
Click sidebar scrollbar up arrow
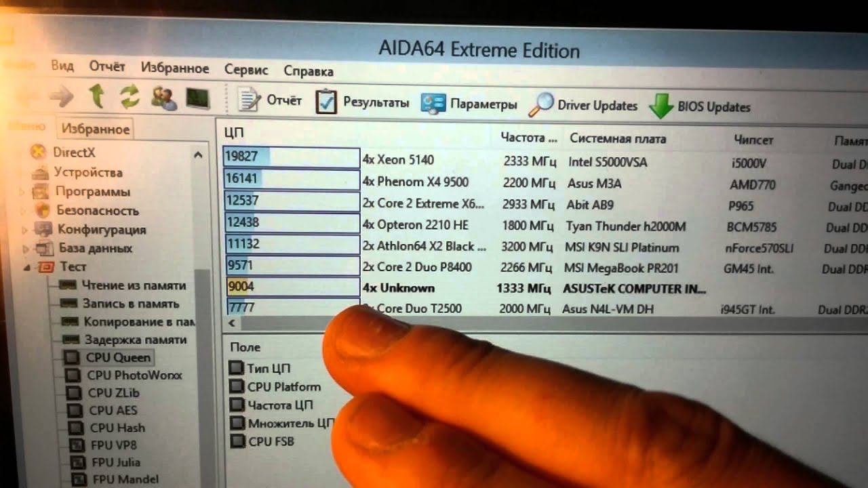click(198, 155)
